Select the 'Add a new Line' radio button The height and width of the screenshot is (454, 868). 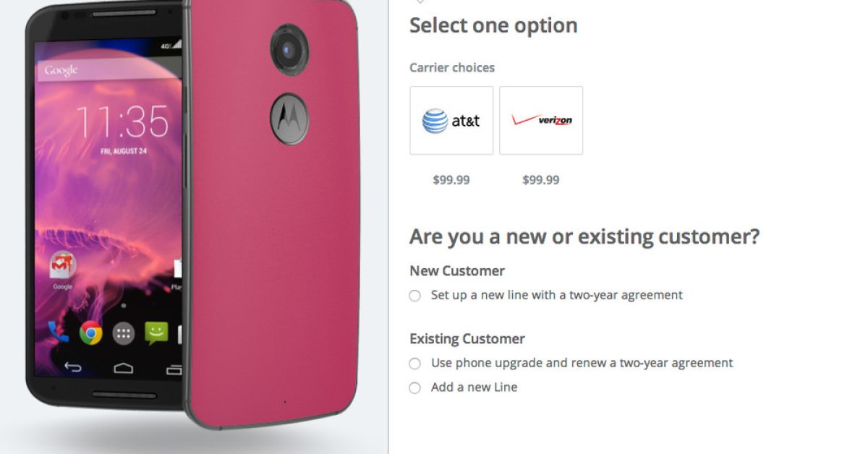coord(414,388)
